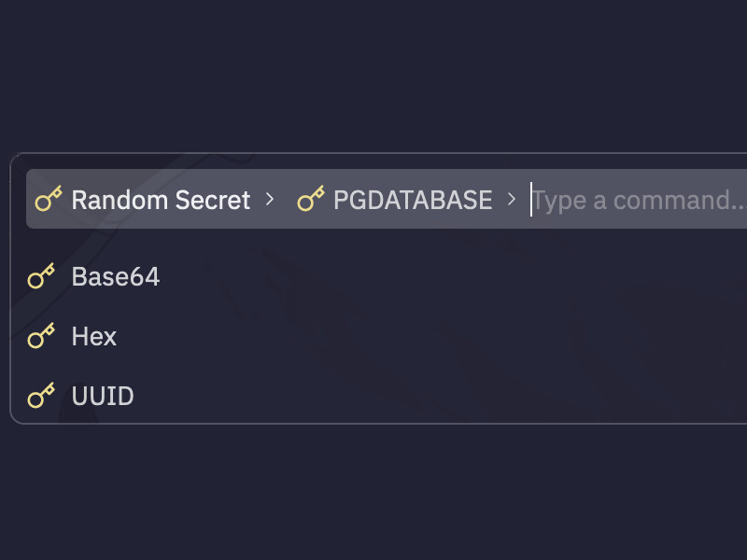This screenshot has height=560, width=747.
Task: Click the key icon next to Hex
Action: tap(41, 336)
